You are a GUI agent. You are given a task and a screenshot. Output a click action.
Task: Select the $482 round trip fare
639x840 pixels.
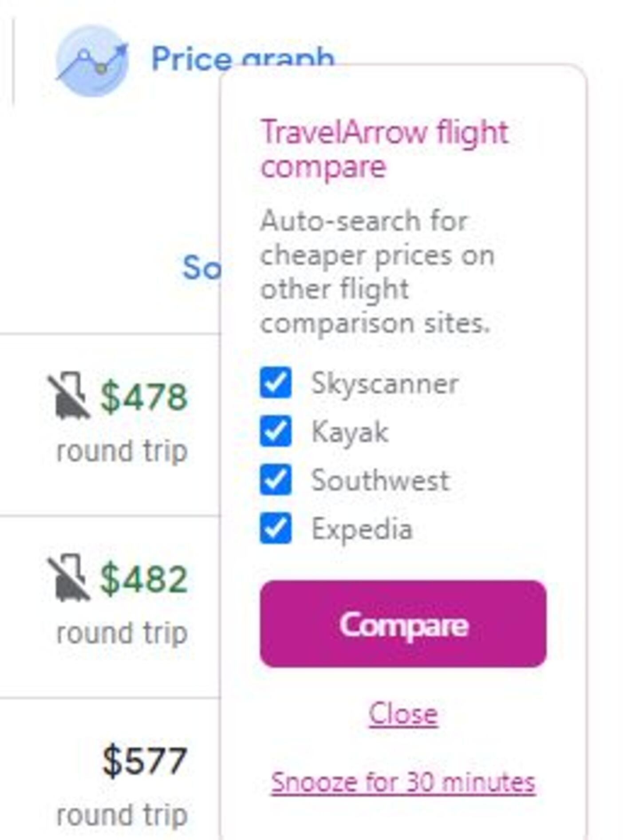tap(144, 579)
